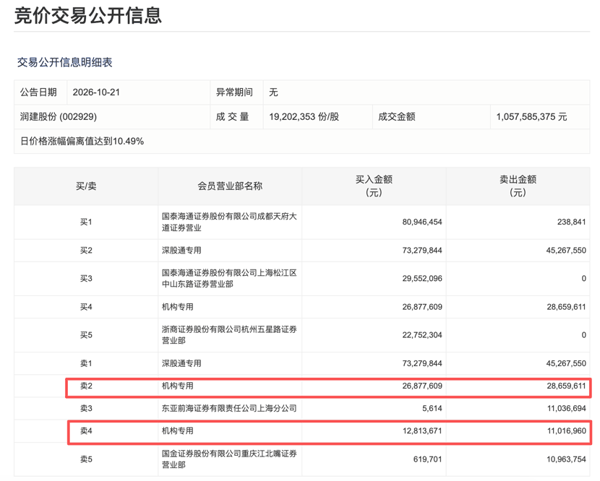Click the 浙商证券 杭州五星路 branch name

pyautogui.click(x=229, y=335)
